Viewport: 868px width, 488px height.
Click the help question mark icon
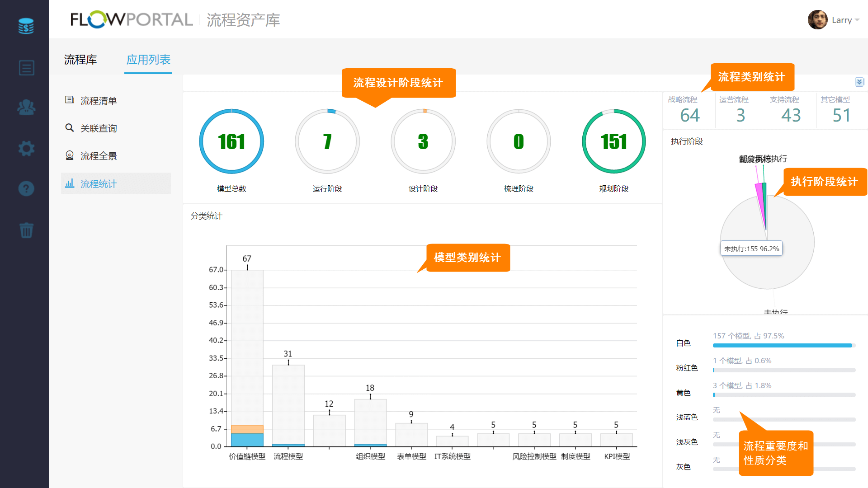coord(26,188)
